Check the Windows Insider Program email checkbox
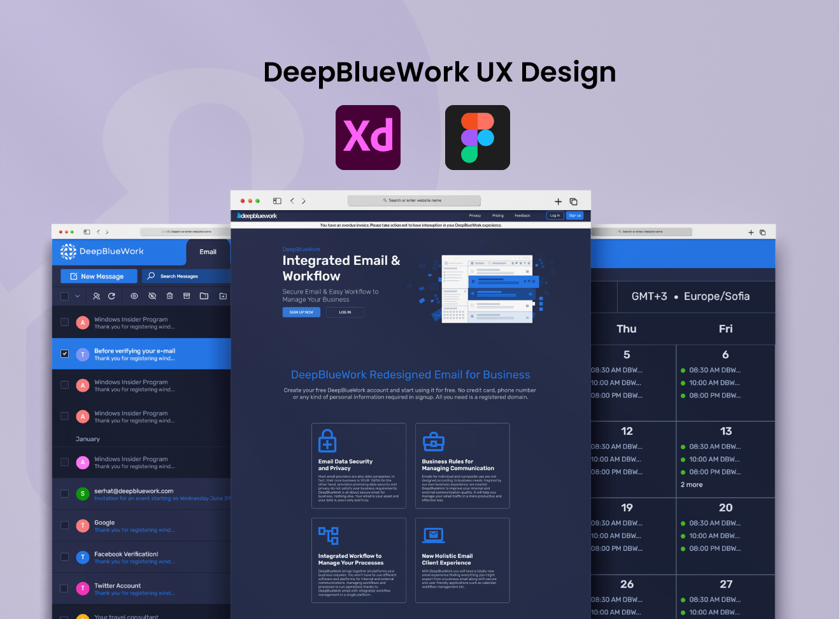 [64, 322]
